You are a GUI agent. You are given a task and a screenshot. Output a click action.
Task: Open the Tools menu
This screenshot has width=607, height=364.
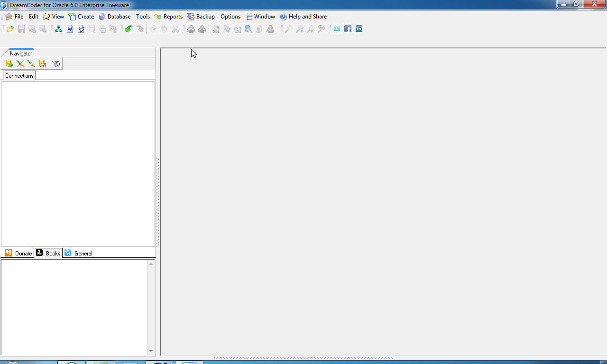click(143, 17)
